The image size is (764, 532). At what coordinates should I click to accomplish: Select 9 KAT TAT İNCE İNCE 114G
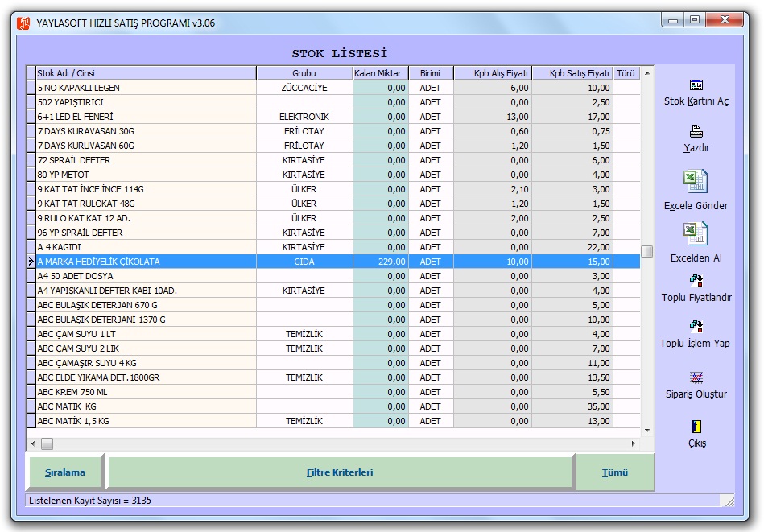tap(333, 189)
